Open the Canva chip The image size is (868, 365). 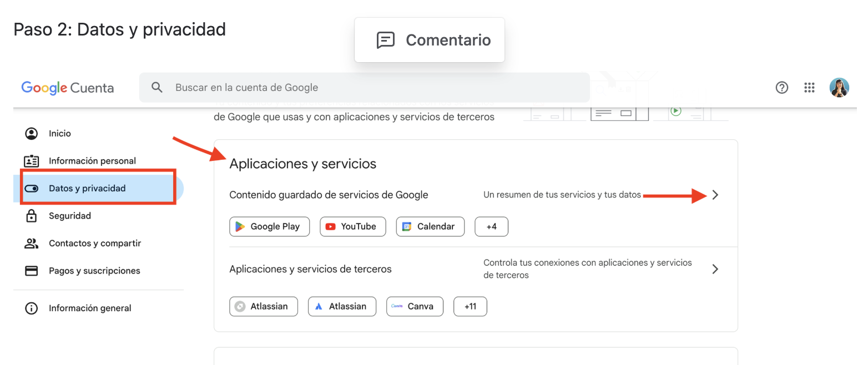click(415, 306)
